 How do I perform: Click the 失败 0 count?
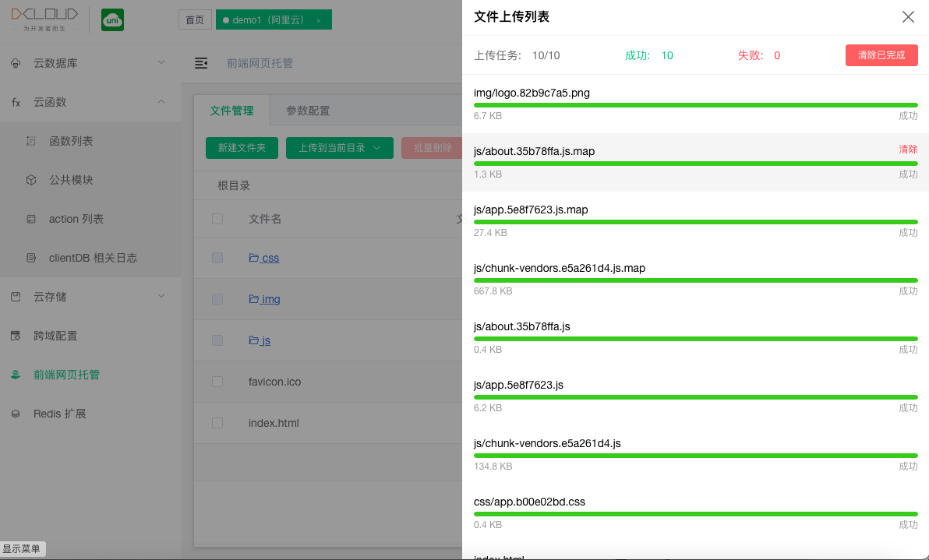(x=759, y=55)
